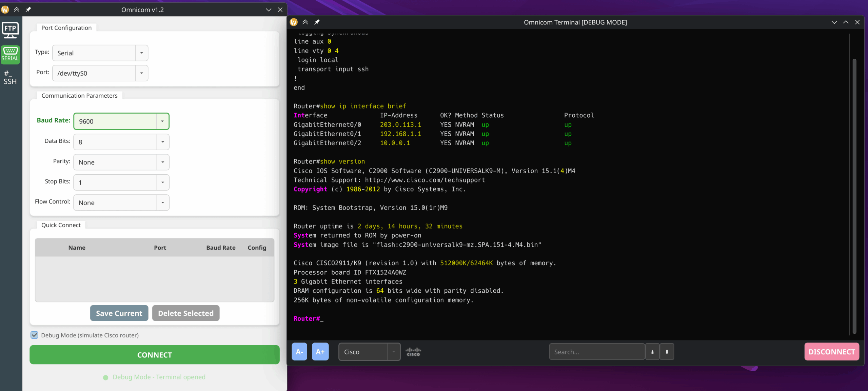Pin the Omnicom Terminal window
868x391 pixels.
pyautogui.click(x=317, y=22)
